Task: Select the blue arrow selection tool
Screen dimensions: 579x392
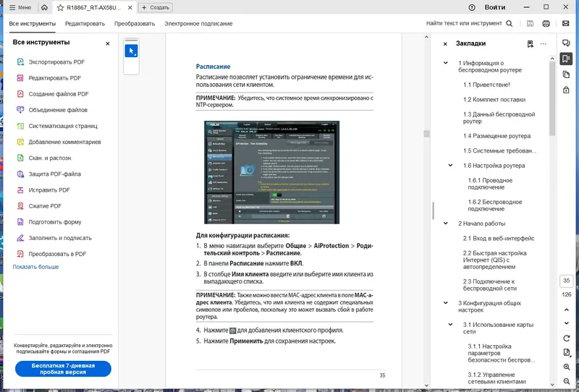Action: pos(132,51)
